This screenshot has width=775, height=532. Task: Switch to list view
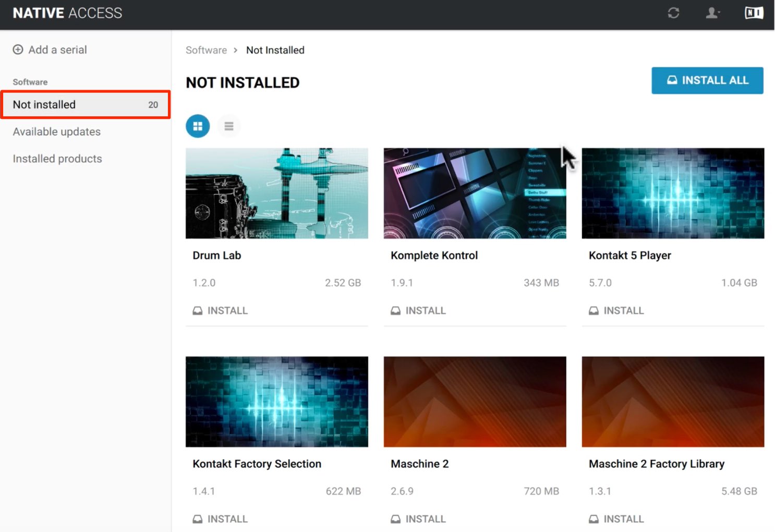click(x=228, y=126)
